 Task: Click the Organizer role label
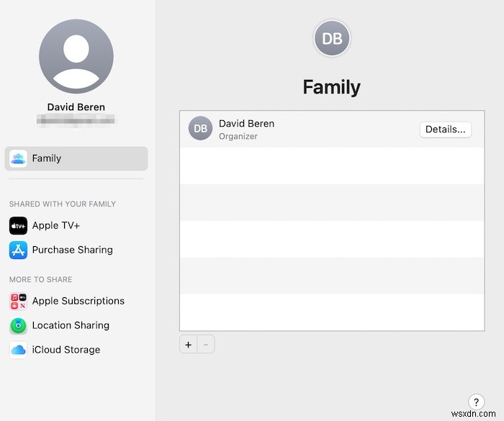pyautogui.click(x=238, y=137)
